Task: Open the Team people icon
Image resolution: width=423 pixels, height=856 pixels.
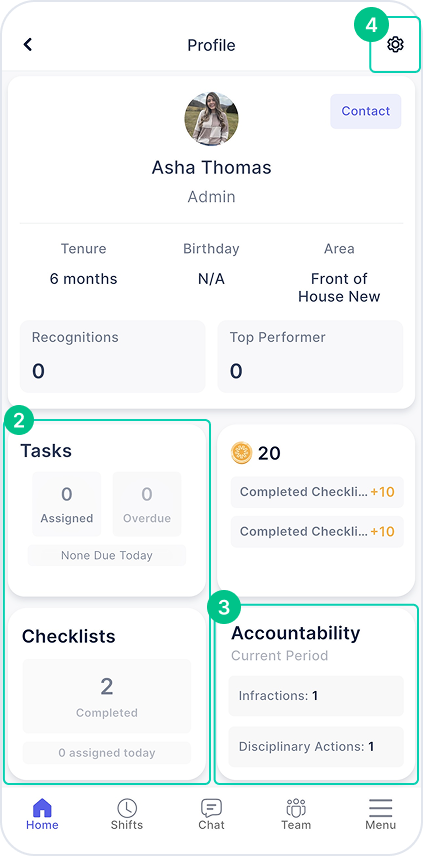Action: tap(296, 807)
